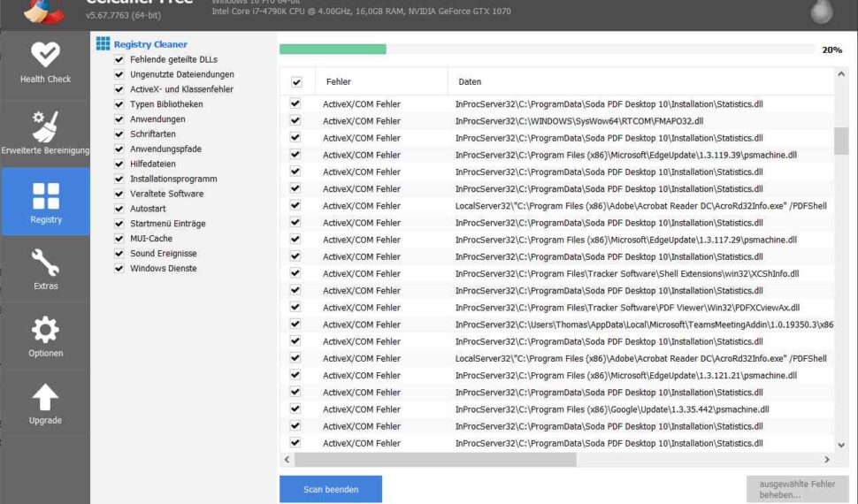Click the Scan beenden button

click(331, 489)
